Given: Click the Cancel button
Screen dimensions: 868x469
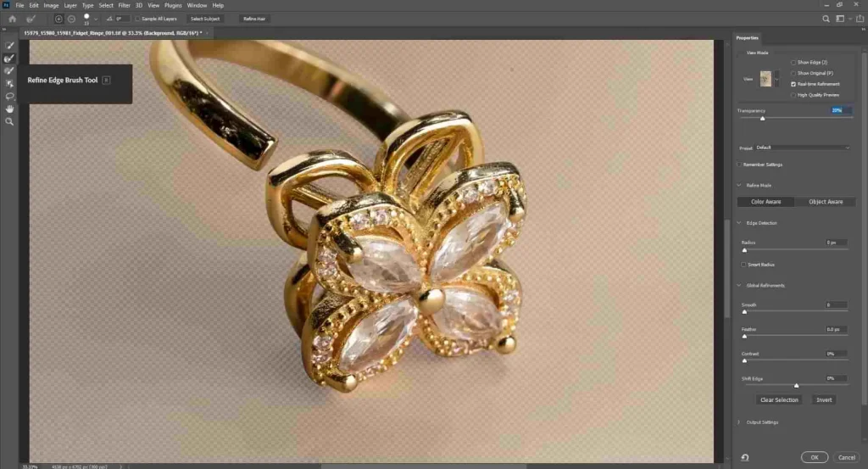Looking at the screenshot, I should tap(847, 457).
